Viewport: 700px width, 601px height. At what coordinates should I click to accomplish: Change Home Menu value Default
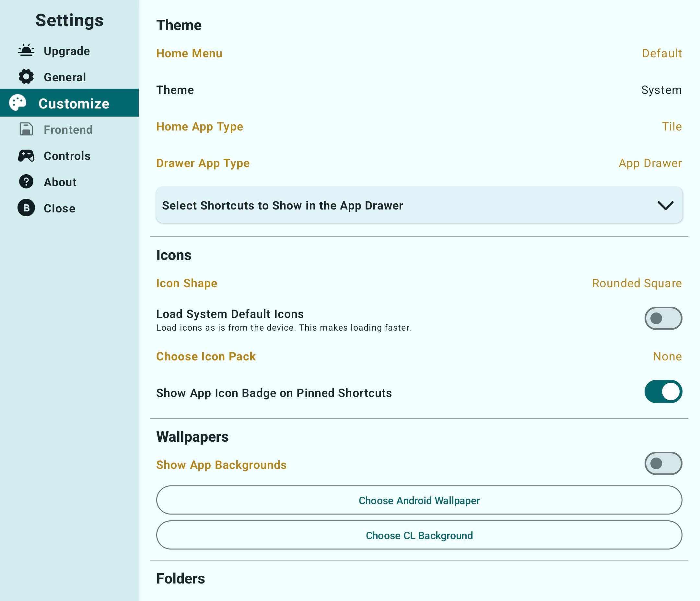662,53
